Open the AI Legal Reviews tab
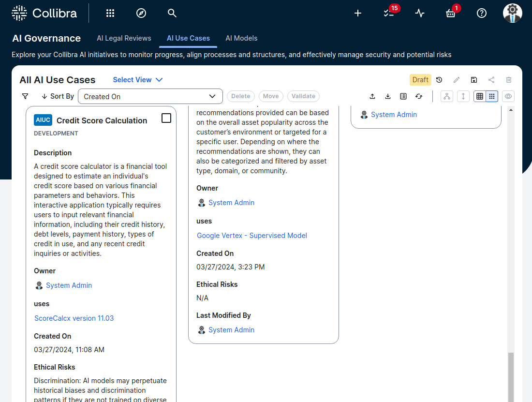This screenshot has height=402, width=532. 124,38
